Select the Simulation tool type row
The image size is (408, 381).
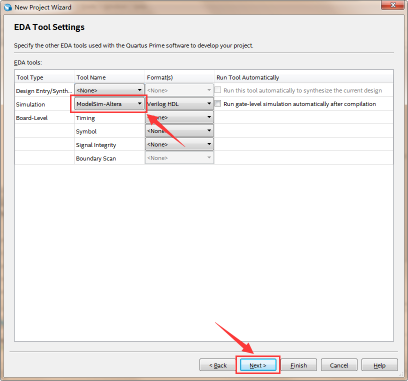click(x=44, y=104)
